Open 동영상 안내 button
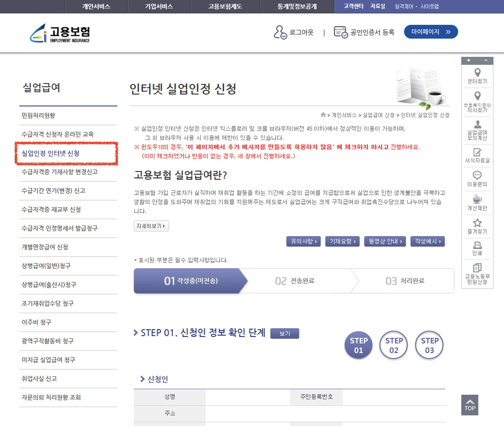The height and width of the screenshot is (426, 504). (385, 241)
